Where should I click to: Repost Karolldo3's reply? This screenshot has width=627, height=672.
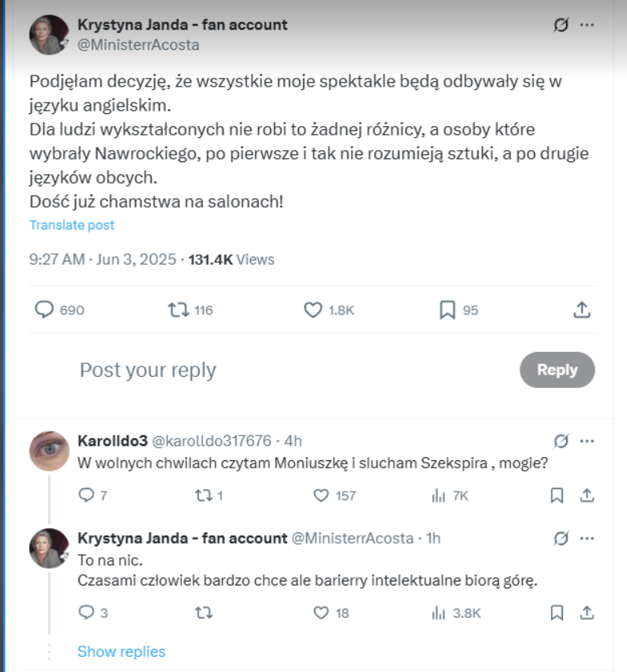203,496
